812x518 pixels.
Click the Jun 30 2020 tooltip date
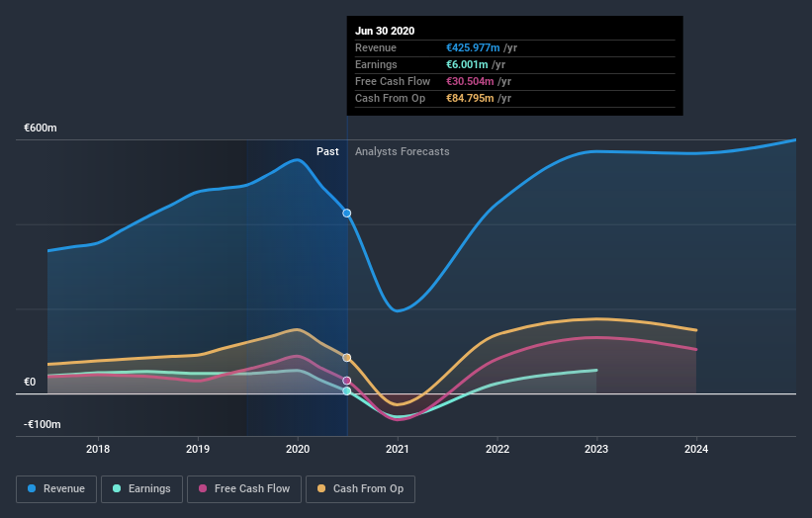point(385,31)
